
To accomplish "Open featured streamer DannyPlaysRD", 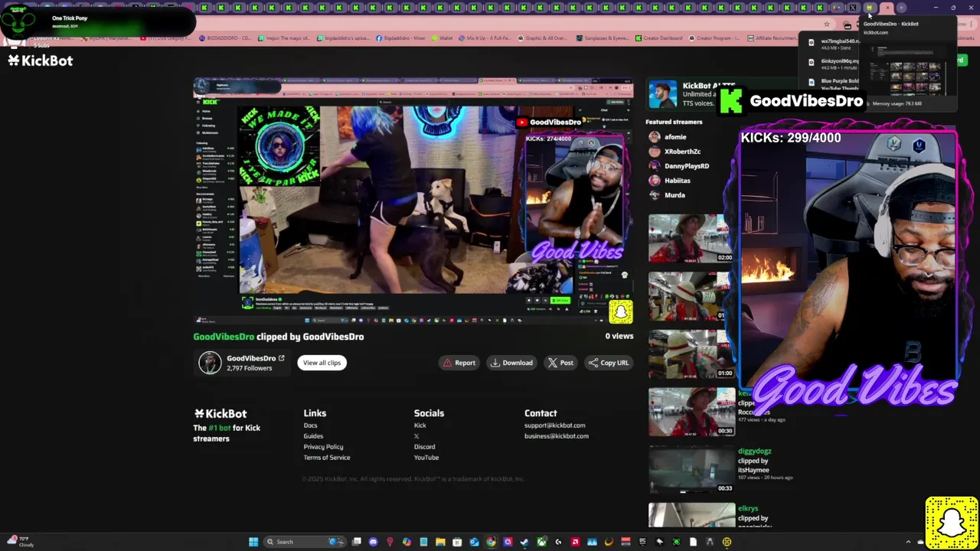I will [x=687, y=166].
